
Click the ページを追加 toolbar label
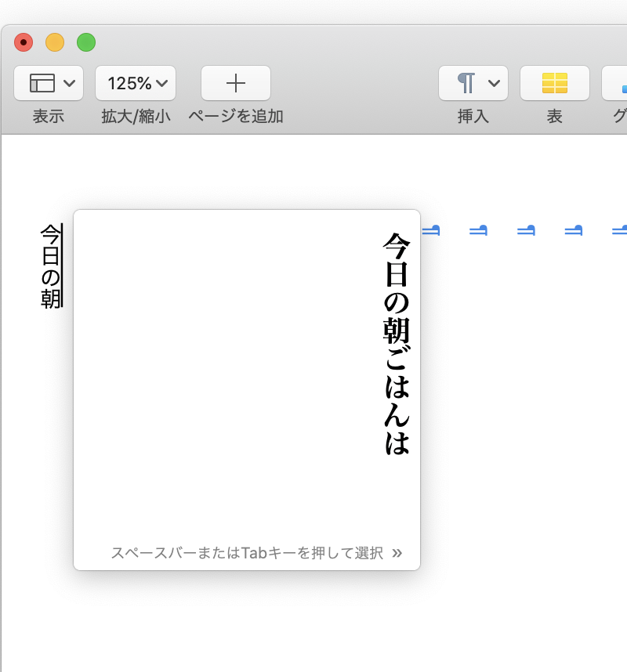pos(235,117)
